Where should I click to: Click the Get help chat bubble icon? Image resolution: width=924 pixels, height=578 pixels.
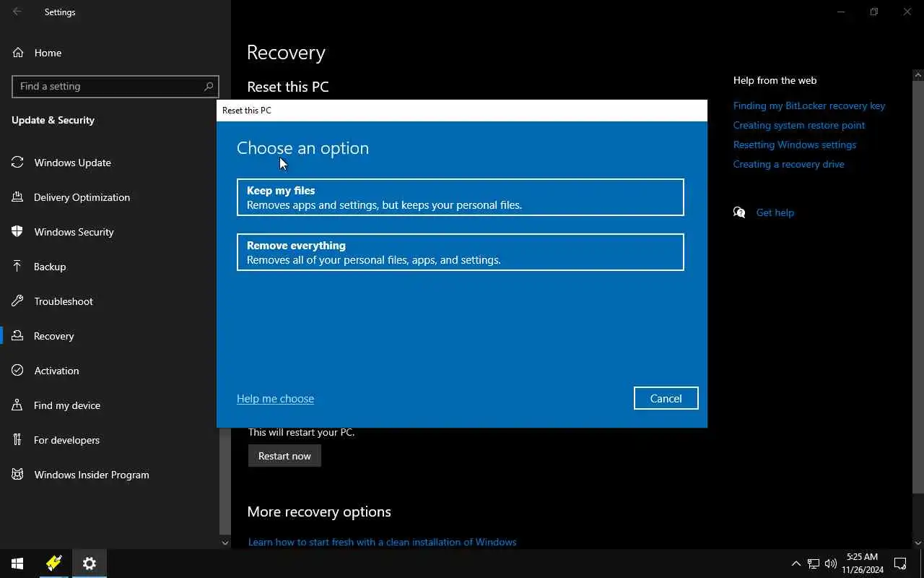pyautogui.click(x=739, y=212)
